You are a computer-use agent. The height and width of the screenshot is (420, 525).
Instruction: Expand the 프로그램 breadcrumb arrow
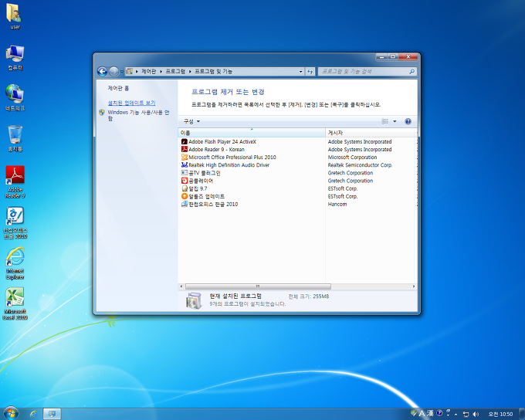coord(190,71)
